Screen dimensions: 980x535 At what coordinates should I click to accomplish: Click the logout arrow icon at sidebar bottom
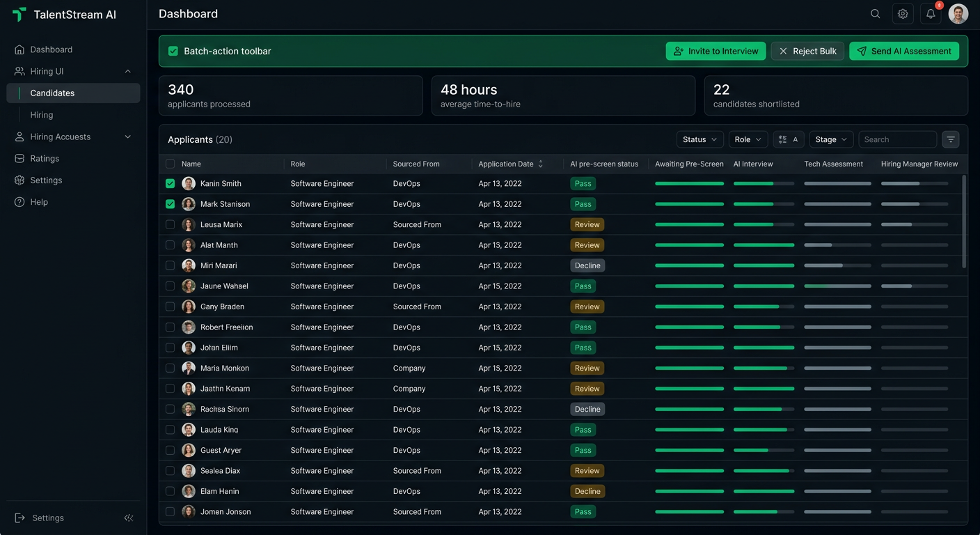point(19,518)
